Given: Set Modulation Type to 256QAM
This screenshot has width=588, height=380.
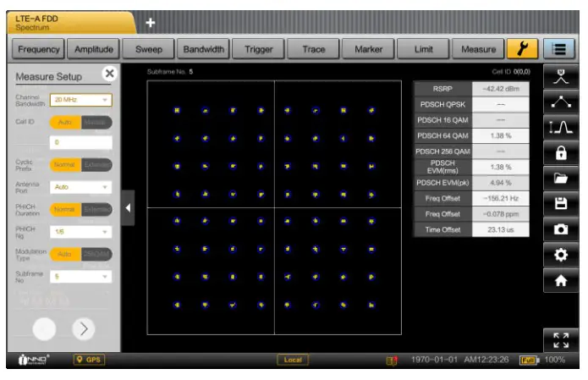Looking at the screenshot, I should point(96,254).
